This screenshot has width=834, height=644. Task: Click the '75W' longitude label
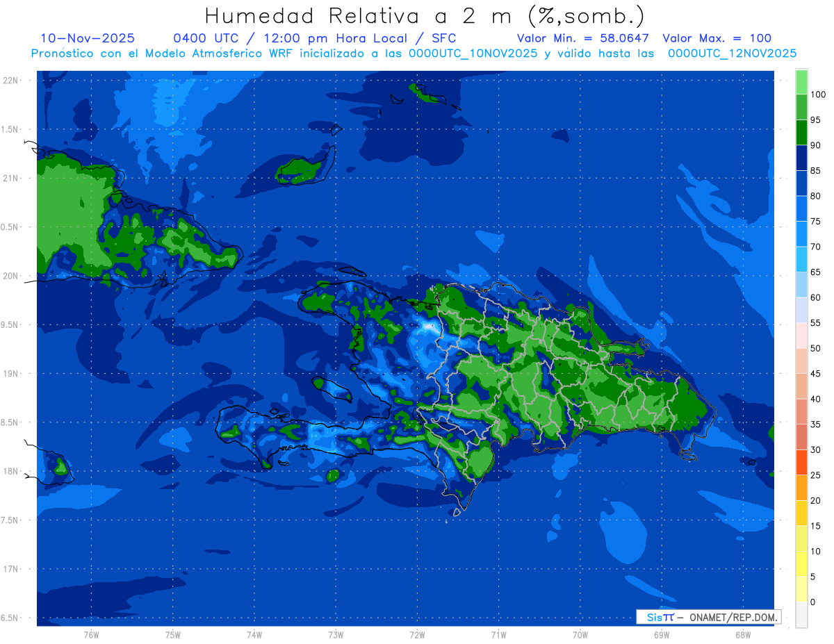(x=173, y=634)
